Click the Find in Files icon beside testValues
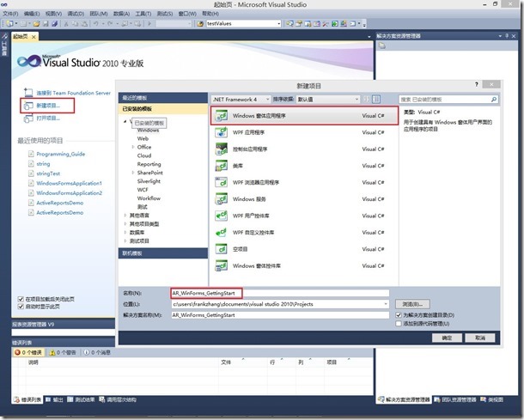 [200, 24]
